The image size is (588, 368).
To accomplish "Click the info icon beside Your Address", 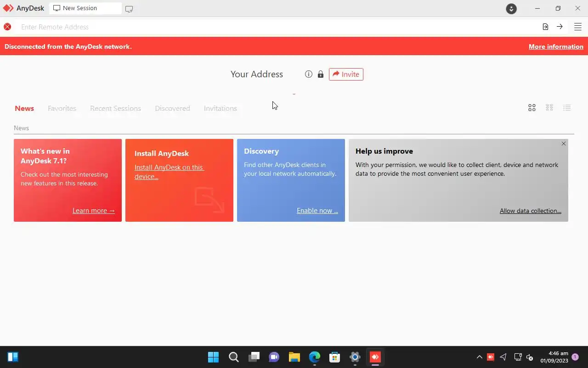I will pos(309,74).
